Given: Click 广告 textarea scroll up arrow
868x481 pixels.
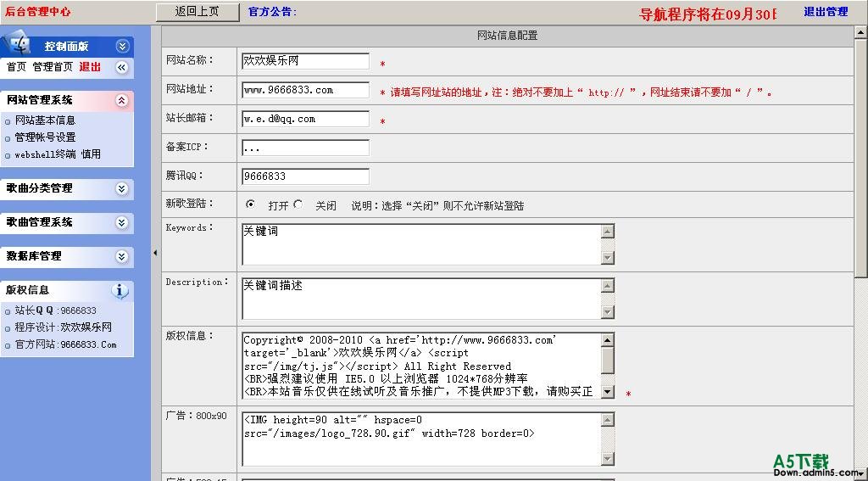Looking at the screenshot, I should [608, 420].
